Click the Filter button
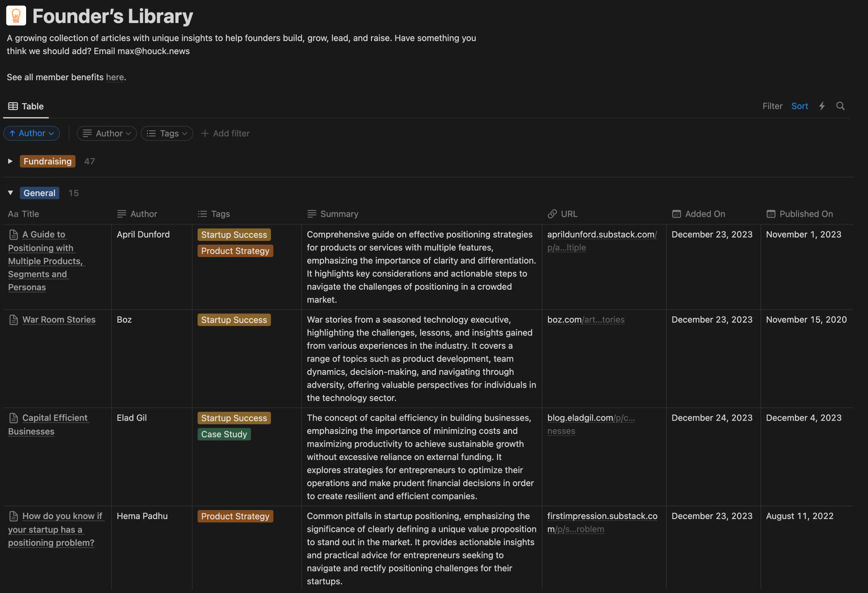The width and height of the screenshot is (868, 593). click(x=772, y=106)
